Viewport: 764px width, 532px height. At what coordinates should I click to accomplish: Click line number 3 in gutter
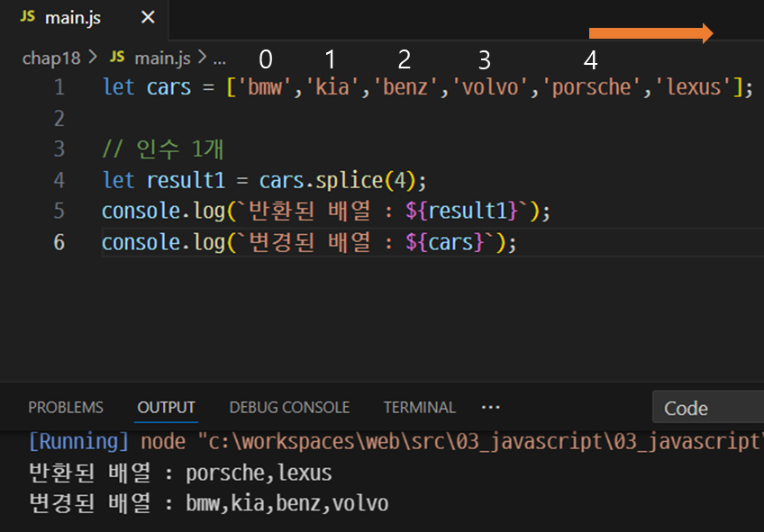pyautogui.click(x=59, y=149)
